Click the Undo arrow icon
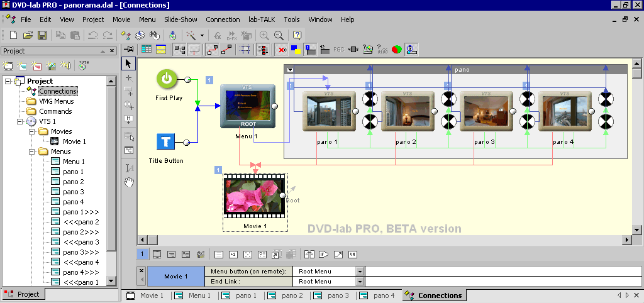644x303 pixels. 93,35
